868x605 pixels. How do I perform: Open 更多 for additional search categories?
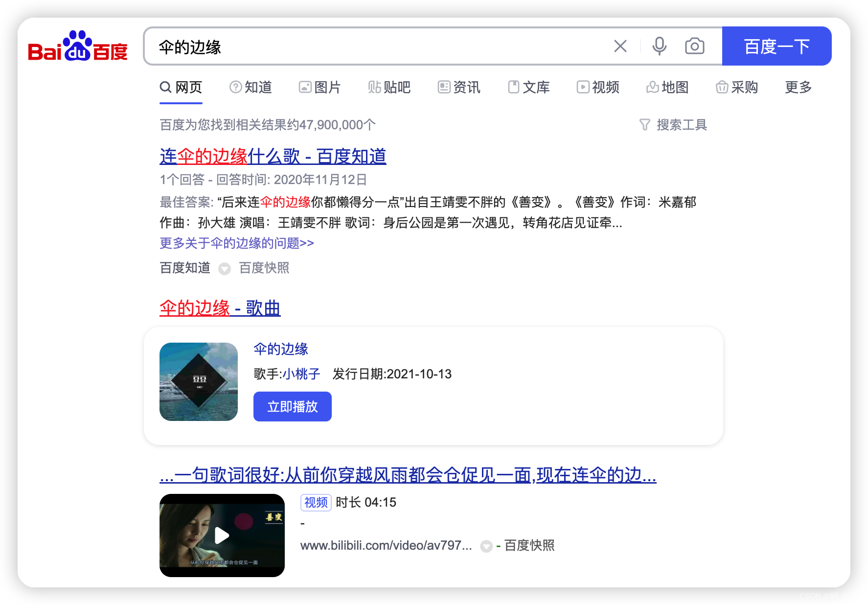click(x=798, y=87)
